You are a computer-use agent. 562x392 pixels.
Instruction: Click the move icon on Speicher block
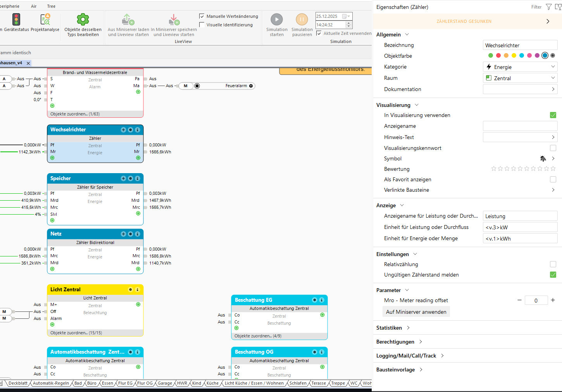123,179
